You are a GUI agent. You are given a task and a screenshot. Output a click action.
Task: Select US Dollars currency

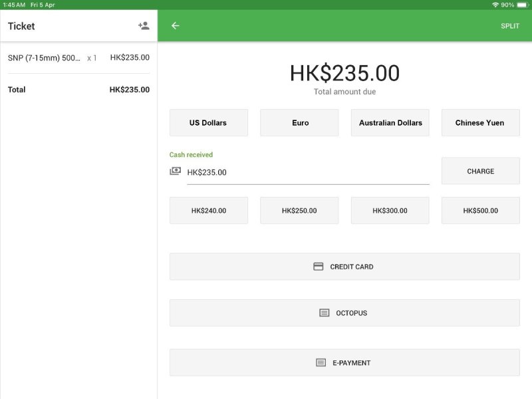[x=208, y=123]
